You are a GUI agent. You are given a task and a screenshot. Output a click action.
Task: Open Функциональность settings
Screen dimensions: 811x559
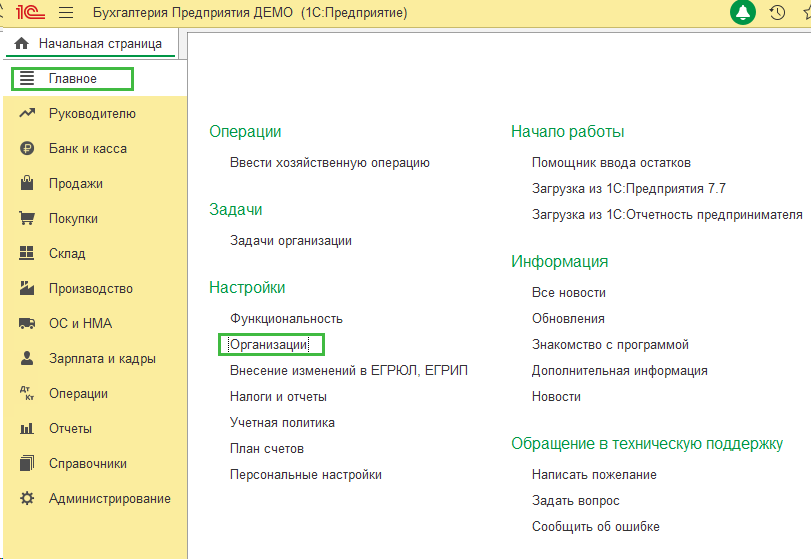(286, 319)
